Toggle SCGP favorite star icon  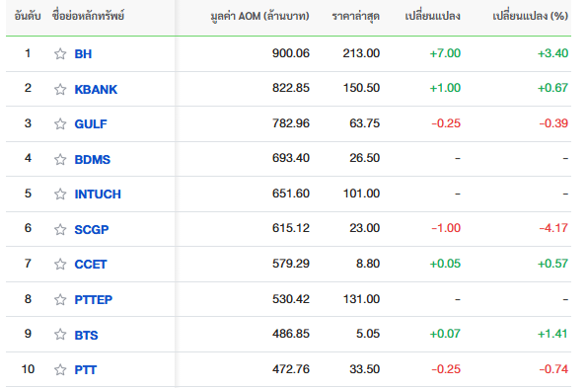60,229
